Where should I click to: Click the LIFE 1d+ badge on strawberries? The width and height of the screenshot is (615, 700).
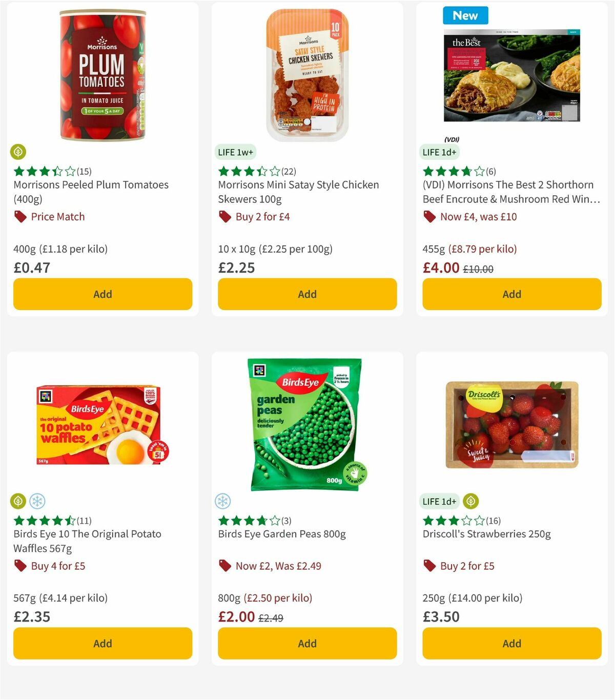coord(440,501)
